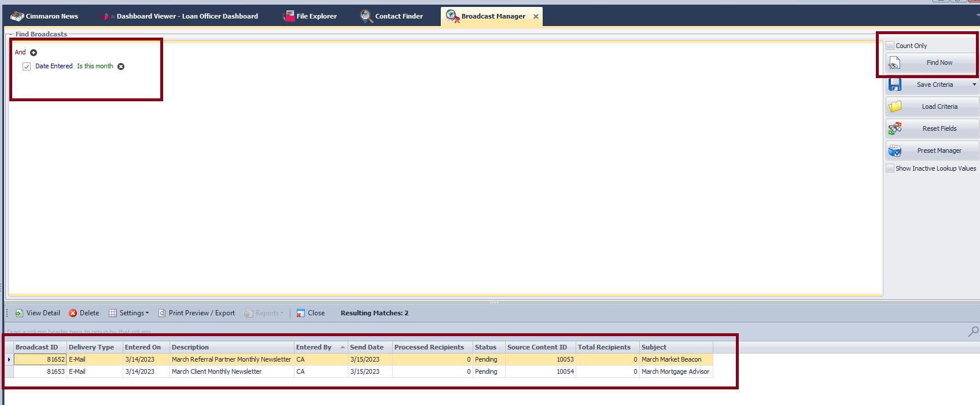Remove the Date Entered criterion with X icon
Viewport: 980px width, 405px height.
(121, 67)
